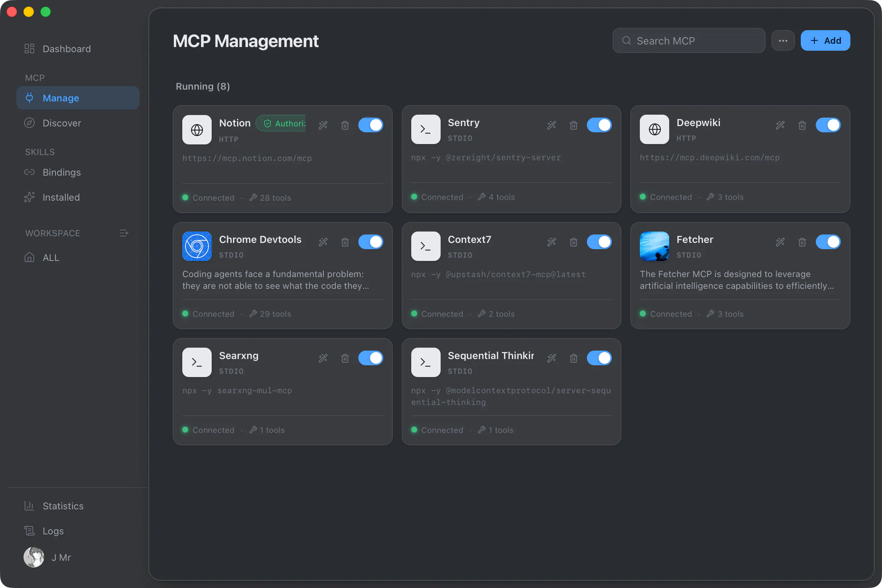
Task: Click 'npx -y searxng-mul-mcp' command text
Action: click(237, 390)
